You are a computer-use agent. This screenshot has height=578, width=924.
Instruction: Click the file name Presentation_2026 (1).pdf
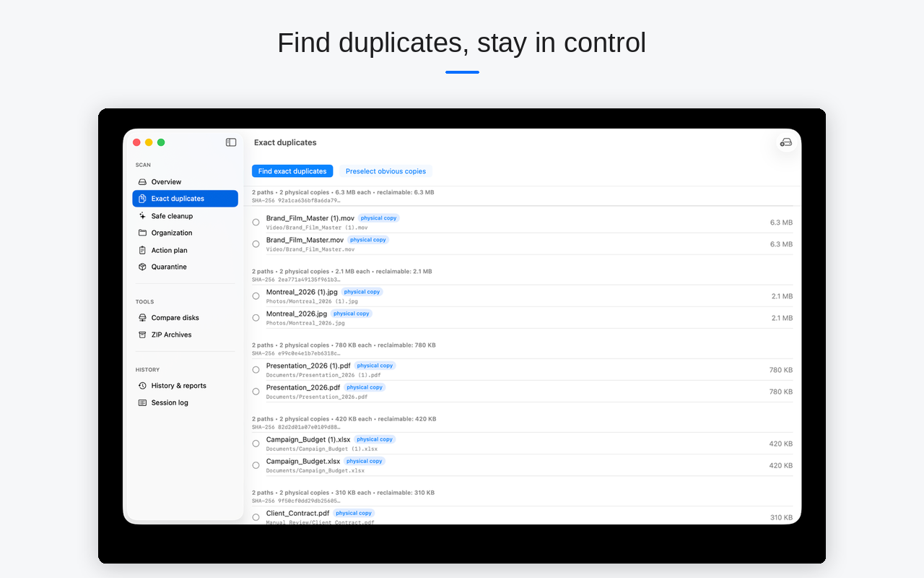[308, 366]
